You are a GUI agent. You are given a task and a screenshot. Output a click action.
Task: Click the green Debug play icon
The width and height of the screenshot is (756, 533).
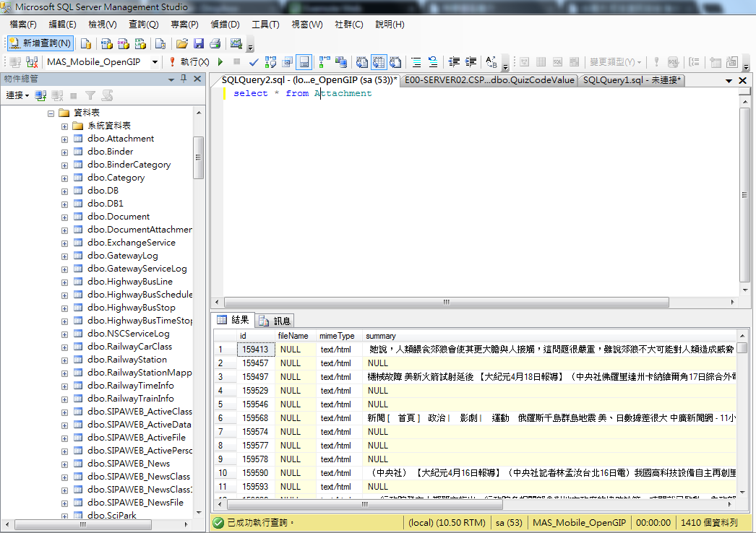pyautogui.click(x=220, y=62)
